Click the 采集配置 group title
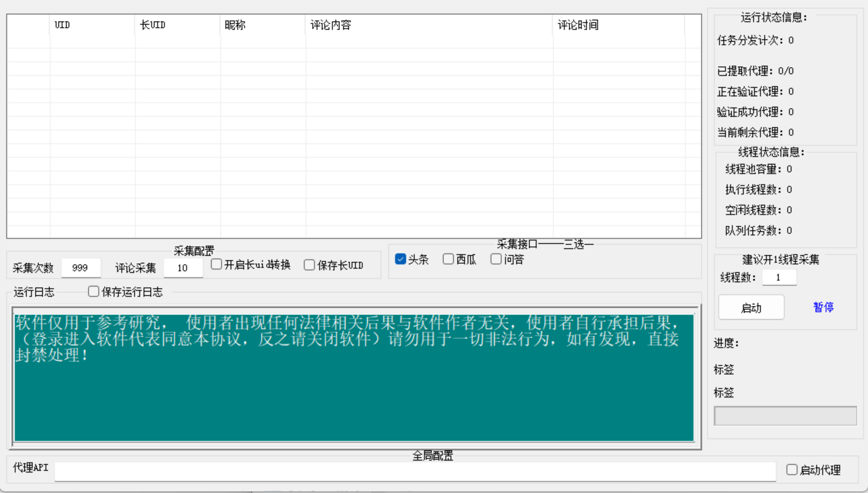Viewport: 868px width, 493px height. click(194, 251)
